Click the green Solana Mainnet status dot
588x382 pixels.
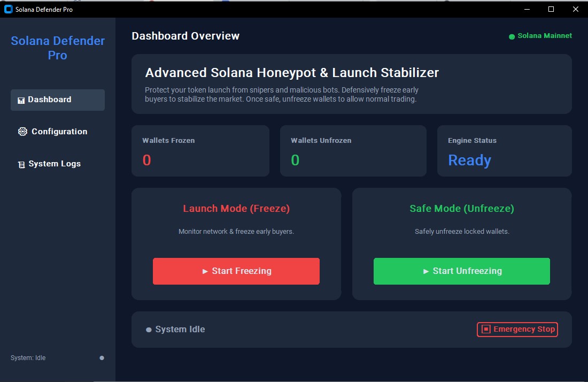coord(510,36)
